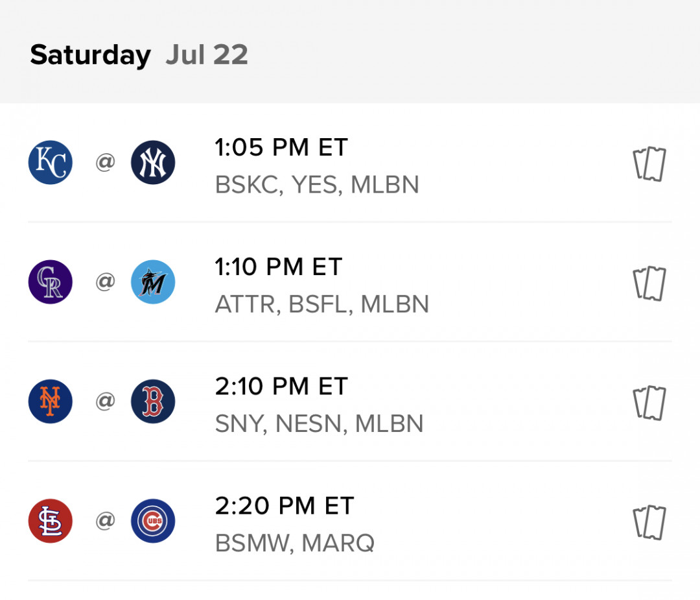Tap the BSKC, YES, MLBN broadcast info
Screen dimensions: 700x600
tap(317, 184)
